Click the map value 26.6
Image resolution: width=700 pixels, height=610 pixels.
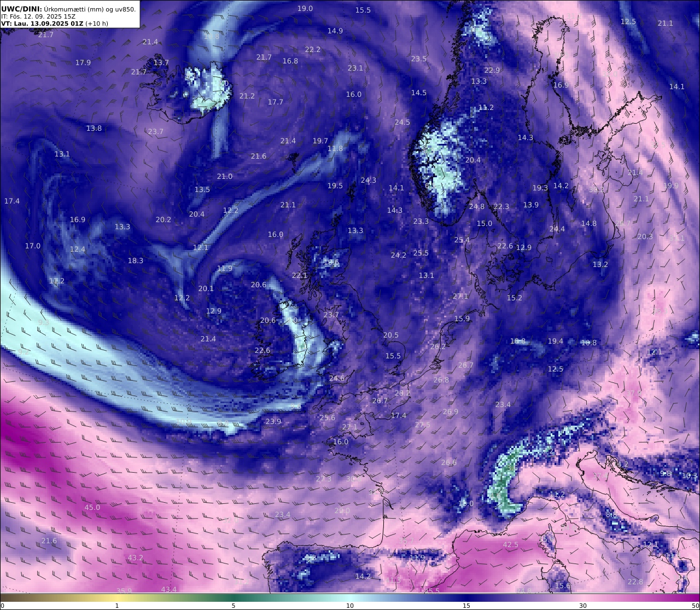click(449, 462)
